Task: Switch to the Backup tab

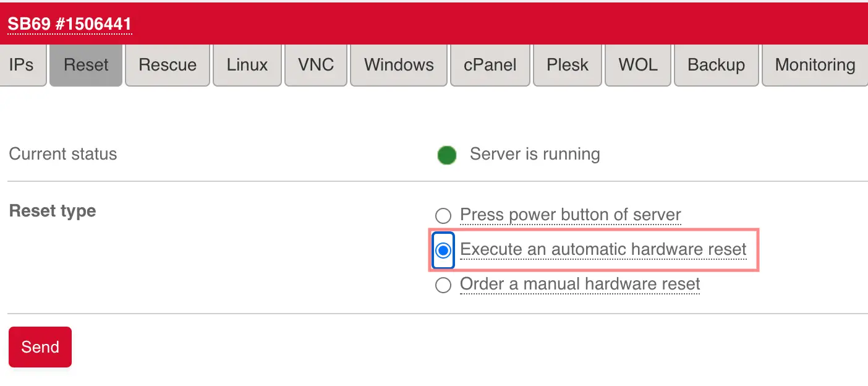Action: tap(717, 64)
